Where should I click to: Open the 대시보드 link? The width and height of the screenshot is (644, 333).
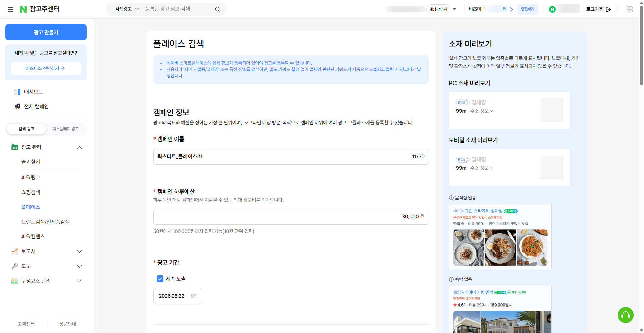[x=33, y=92]
